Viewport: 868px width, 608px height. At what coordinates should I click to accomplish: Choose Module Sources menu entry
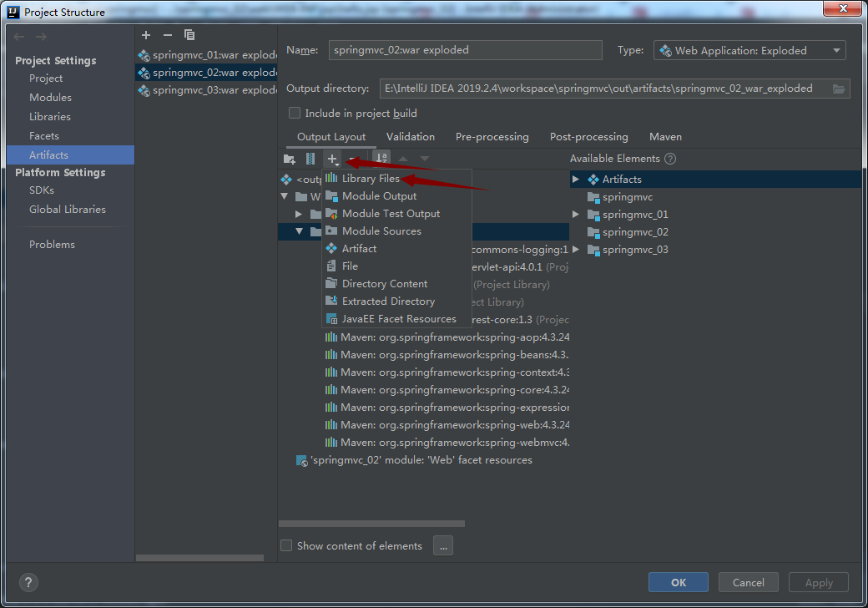click(x=396, y=231)
